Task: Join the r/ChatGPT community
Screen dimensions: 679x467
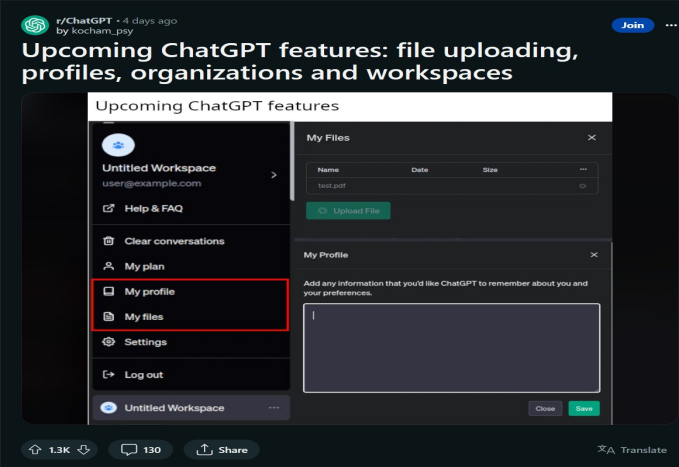Action: click(x=633, y=25)
